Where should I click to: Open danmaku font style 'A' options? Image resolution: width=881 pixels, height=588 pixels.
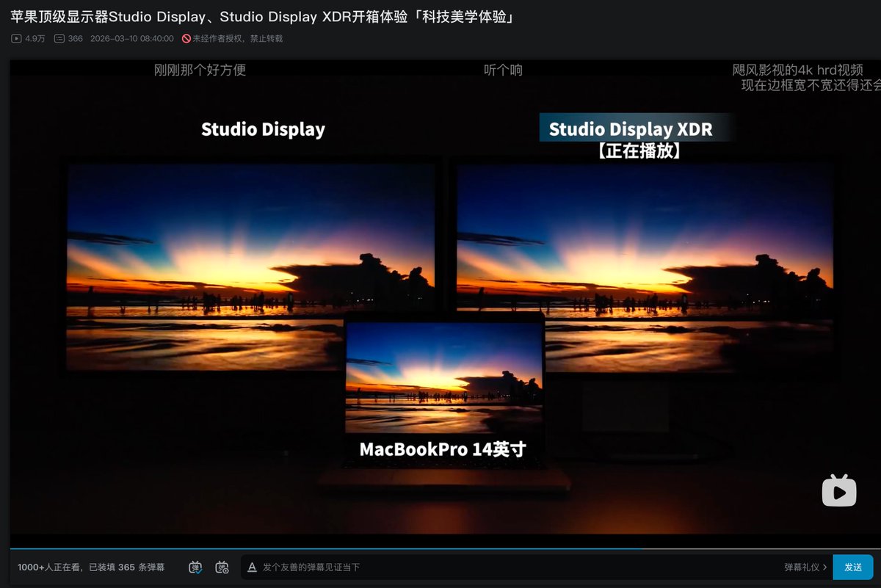click(252, 567)
